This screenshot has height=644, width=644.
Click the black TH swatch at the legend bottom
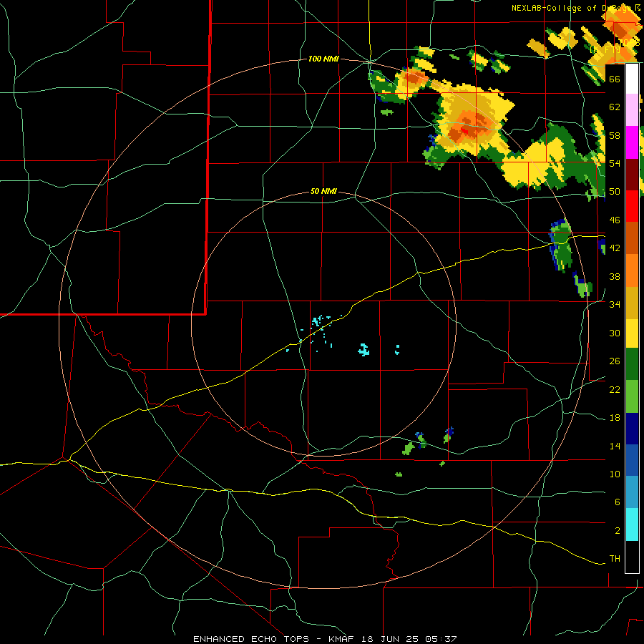632,557
